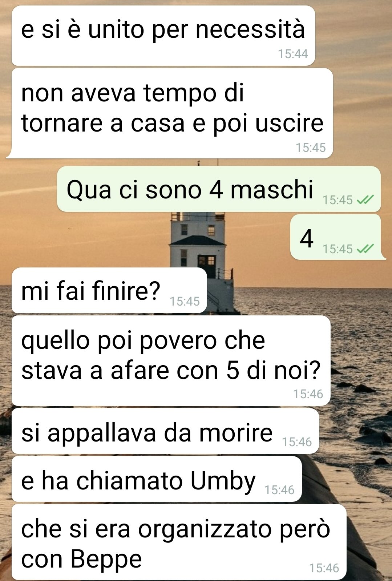Tap the 15:44 timestamp on the first message
The width and height of the screenshot is (392, 581).
pos(293,54)
